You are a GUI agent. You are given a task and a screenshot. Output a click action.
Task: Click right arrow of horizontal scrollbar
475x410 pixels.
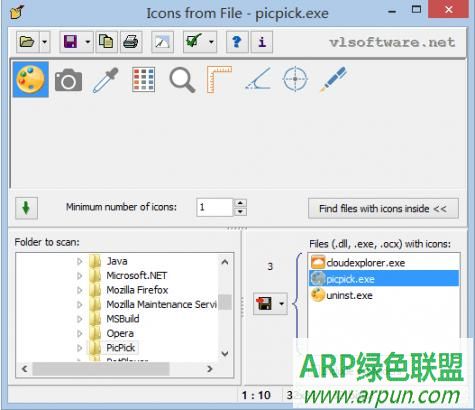click(x=210, y=369)
